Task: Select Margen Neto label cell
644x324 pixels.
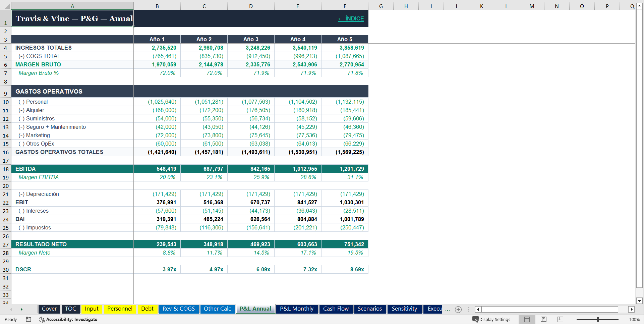Action: (x=72, y=253)
